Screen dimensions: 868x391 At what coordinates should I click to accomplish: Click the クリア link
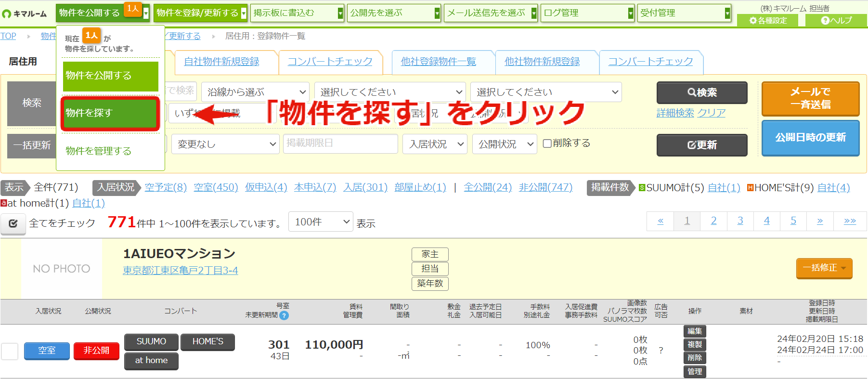[x=712, y=113]
